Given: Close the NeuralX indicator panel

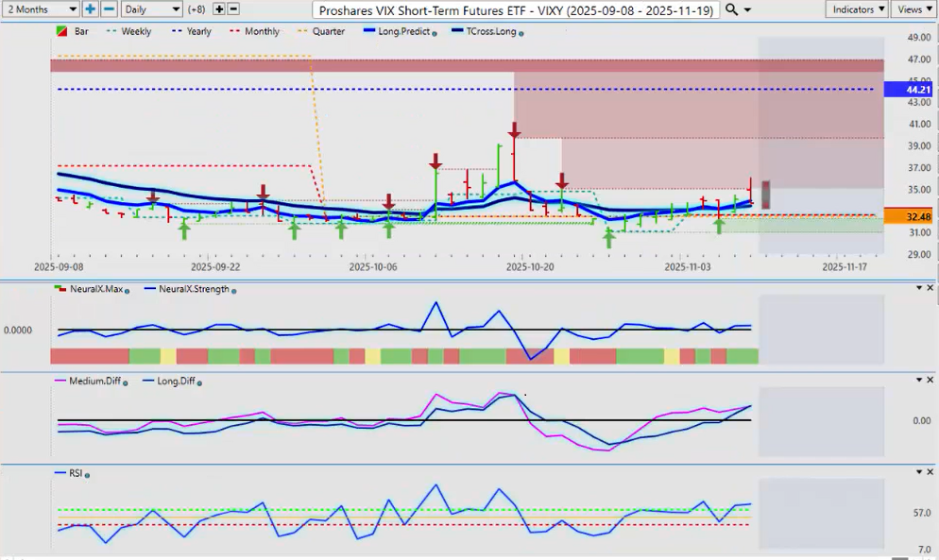Looking at the screenshot, I should [930, 287].
